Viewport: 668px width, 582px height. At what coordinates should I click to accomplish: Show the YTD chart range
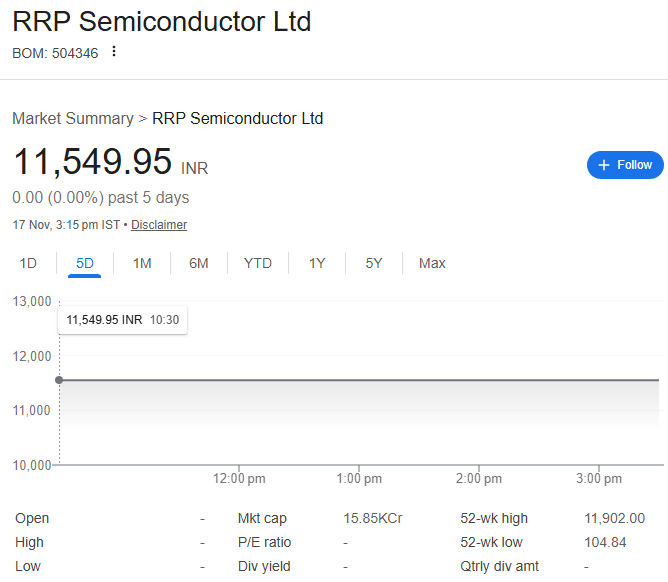(258, 263)
